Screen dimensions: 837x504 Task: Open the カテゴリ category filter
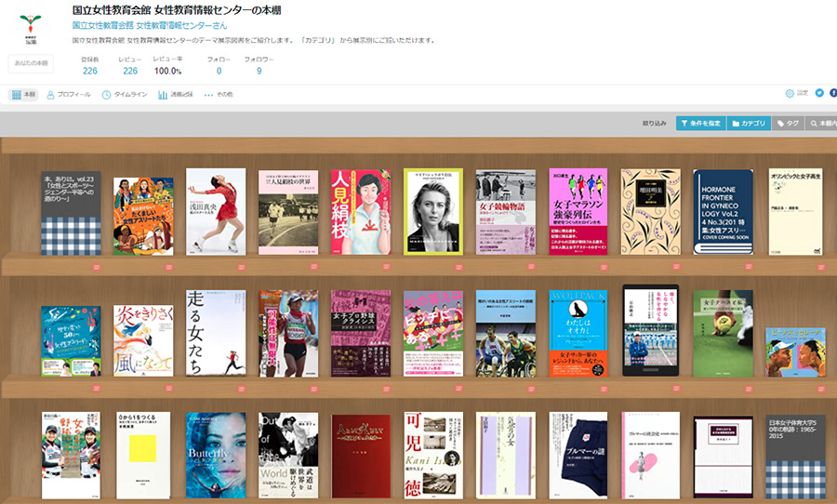[x=749, y=124]
